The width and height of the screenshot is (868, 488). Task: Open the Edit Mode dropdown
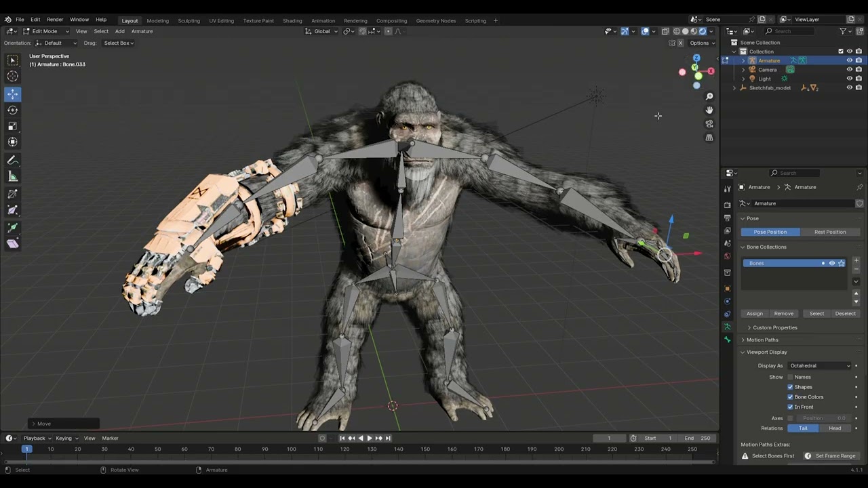point(46,31)
